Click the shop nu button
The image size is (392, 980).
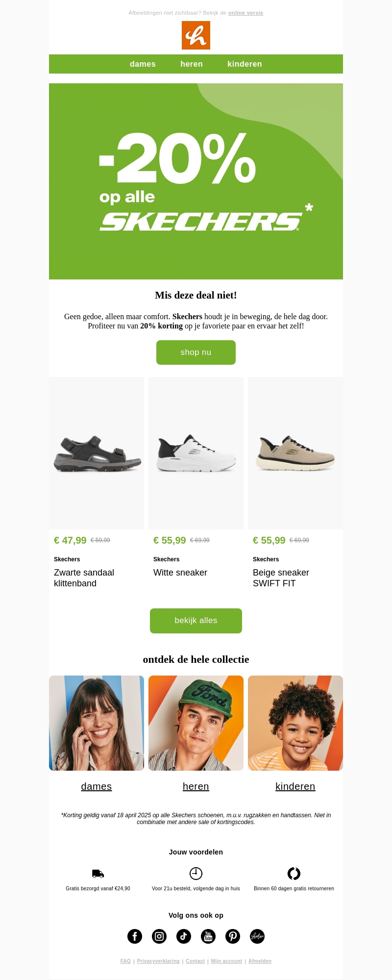pos(196,352)
